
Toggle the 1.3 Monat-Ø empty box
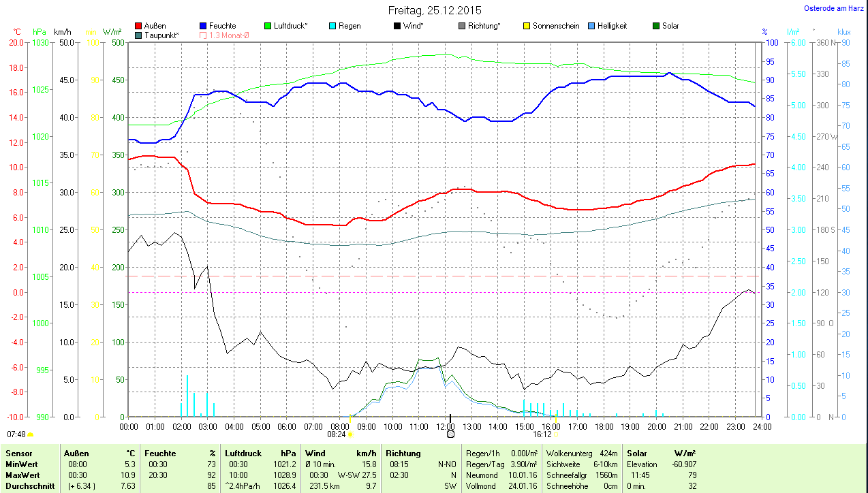coord(204,35)
